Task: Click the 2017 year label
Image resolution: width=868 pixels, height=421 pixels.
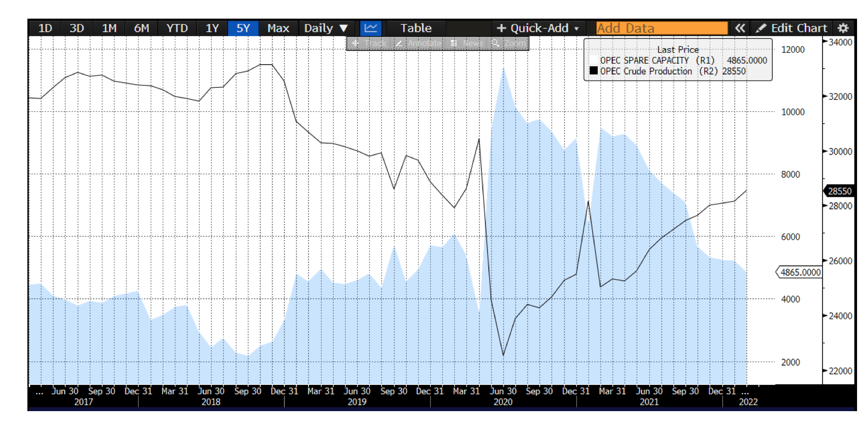Action: (84, 402)
